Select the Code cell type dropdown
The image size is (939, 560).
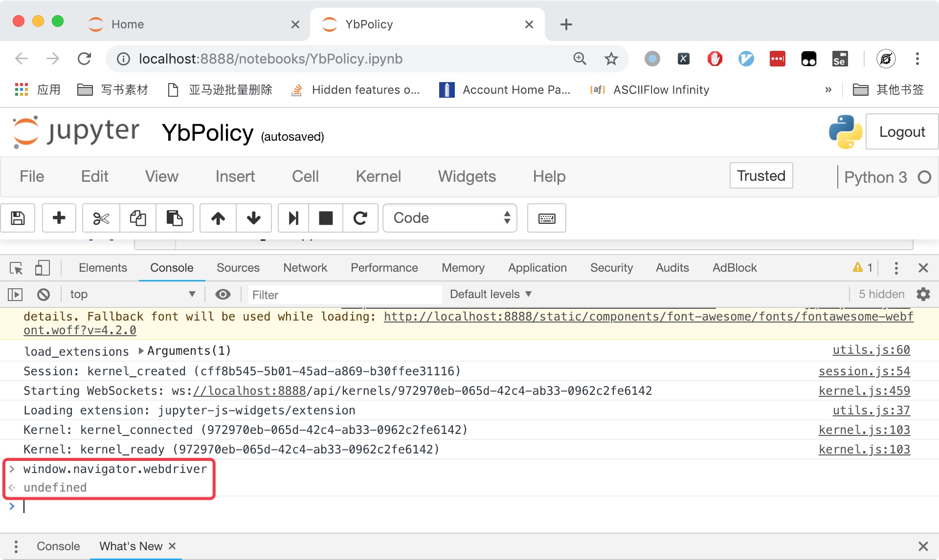click(452, 218)
